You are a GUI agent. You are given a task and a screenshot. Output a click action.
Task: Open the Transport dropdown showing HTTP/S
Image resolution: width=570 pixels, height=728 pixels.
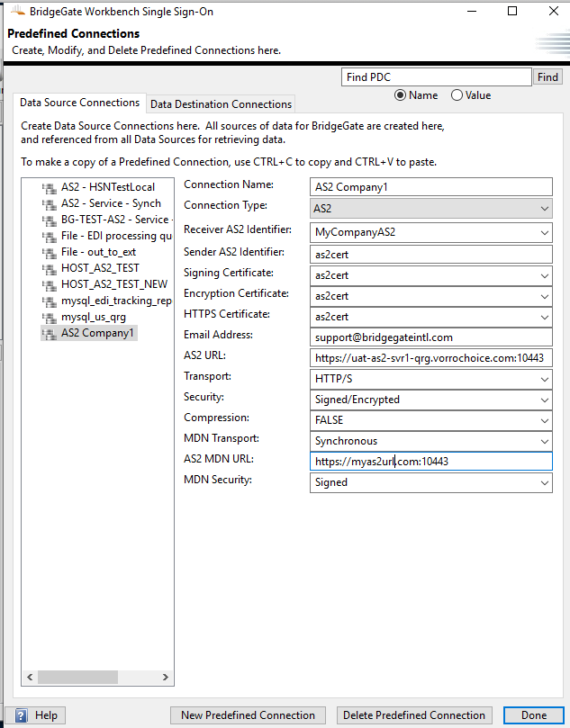[431, 379]
